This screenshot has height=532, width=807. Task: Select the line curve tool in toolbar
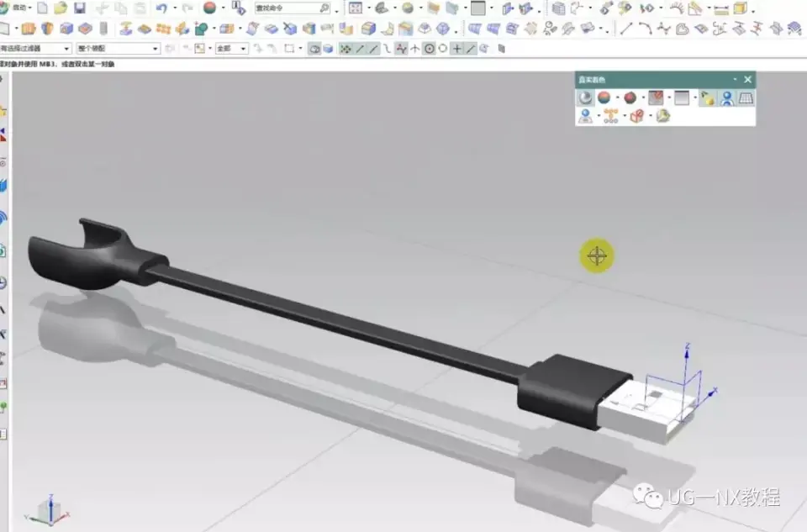626,29
